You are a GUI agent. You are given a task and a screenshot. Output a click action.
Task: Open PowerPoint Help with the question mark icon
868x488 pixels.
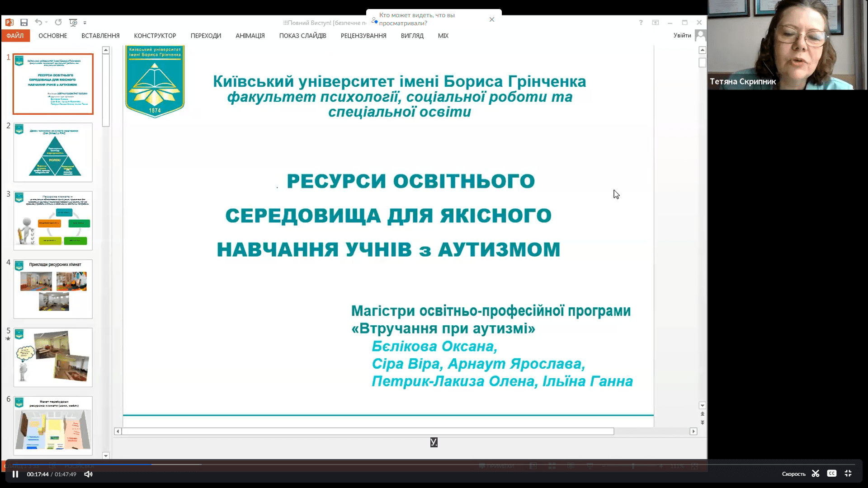point(641,22)
